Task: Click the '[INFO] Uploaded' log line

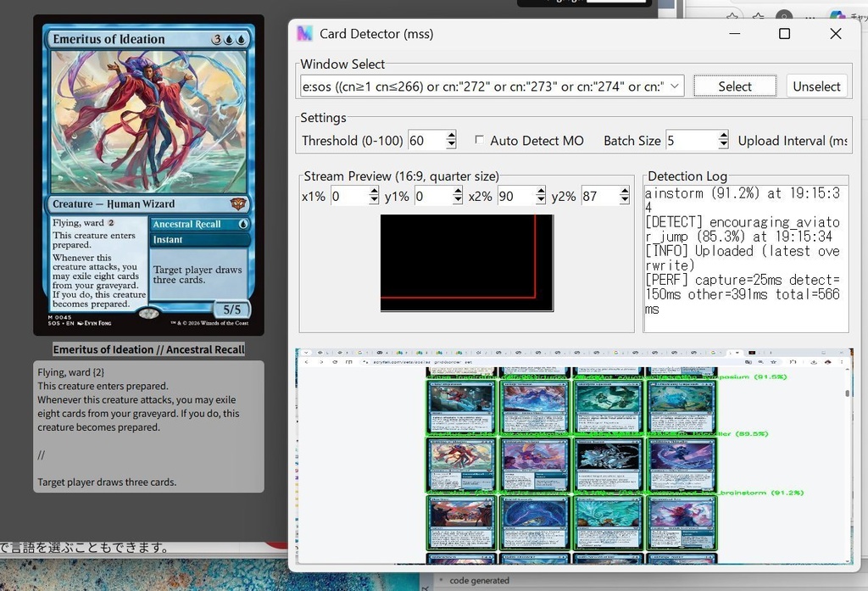Action: [x=743, y=251]
